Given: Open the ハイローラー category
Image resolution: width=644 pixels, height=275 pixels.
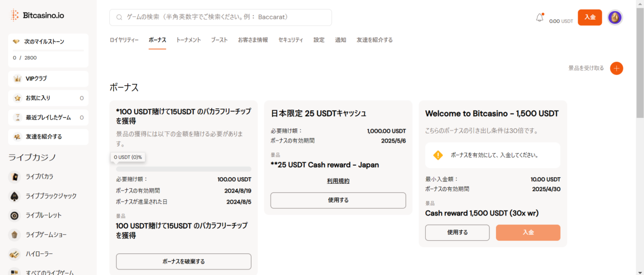Looking at the screenshot, I should coord(39,254).
